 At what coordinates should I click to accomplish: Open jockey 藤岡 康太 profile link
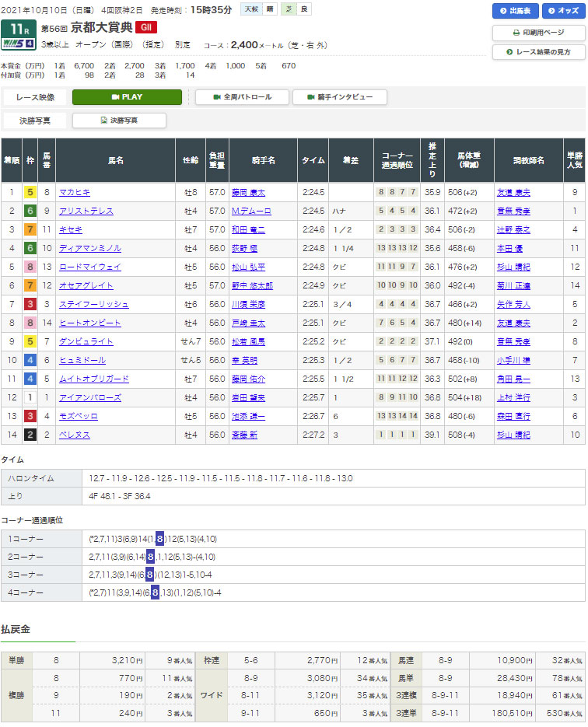click(248, 192)
